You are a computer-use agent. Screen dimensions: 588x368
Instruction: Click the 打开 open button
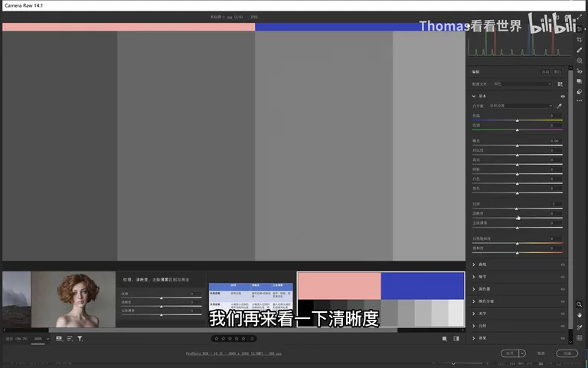510,353
